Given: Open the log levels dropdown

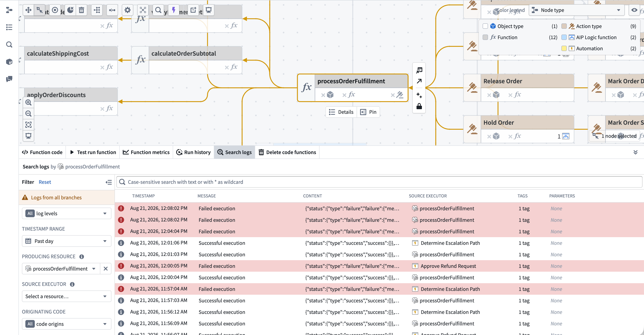Looking at the screenshot, I should tap(66, 213).
